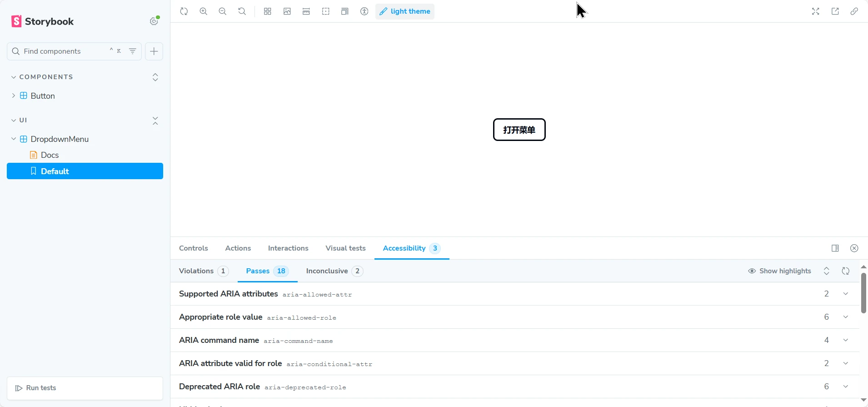Image resolution: width=868 pixels, height=407 pixels.
Task: Copy the canvas link using the link icon
Action: pos(854,11)
